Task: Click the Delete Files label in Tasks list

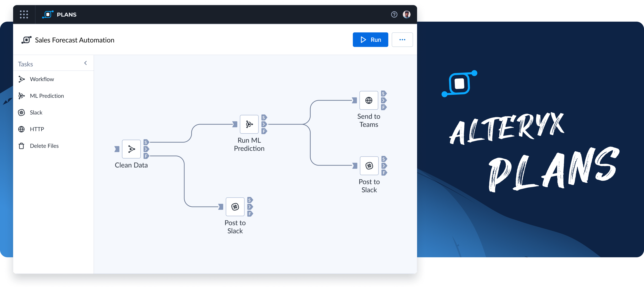Action: [x=44, y=146]
